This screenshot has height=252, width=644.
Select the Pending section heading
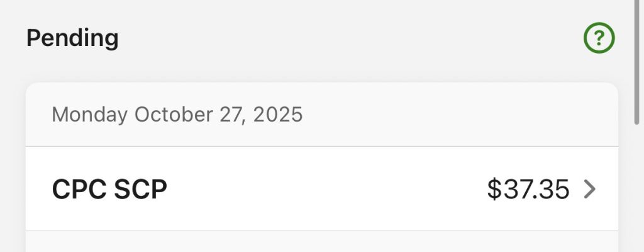click(x=72, y=39)
